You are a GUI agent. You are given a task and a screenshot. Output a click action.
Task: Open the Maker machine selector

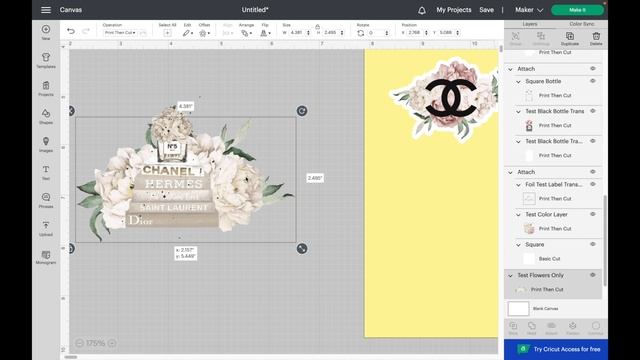(x=529, y=10)
